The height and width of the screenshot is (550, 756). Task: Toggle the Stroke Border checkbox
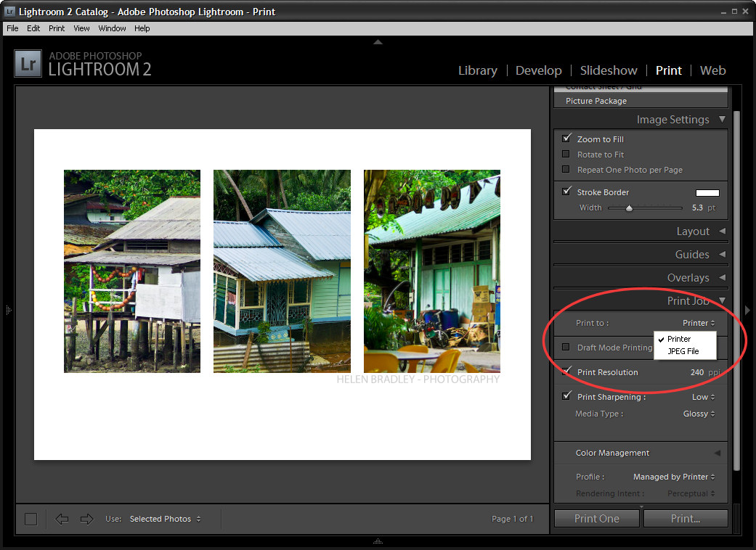[566, 192]
